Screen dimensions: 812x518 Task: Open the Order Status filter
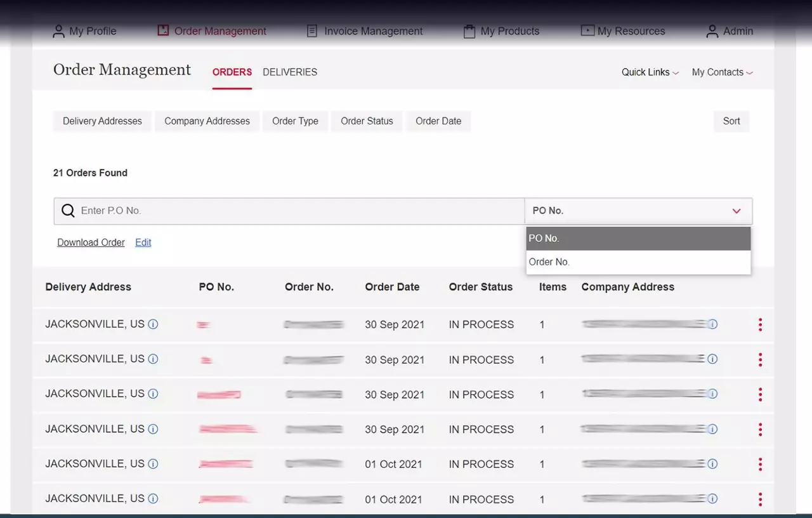click(x=367, y=121)
